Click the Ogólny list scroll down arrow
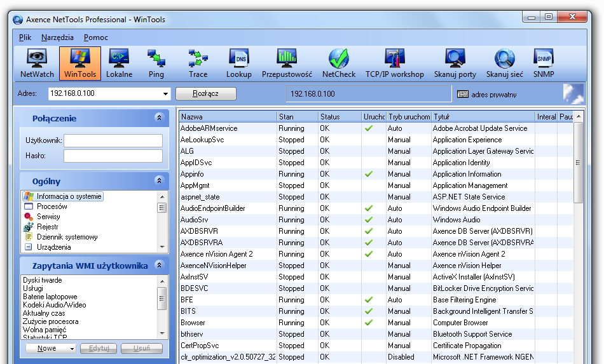Image resolution: width=604 pixels, height=364 pixels. 162,247
